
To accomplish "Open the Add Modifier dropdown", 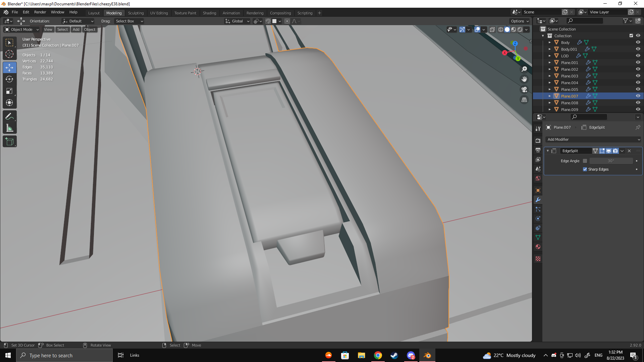I will [593, 139].
